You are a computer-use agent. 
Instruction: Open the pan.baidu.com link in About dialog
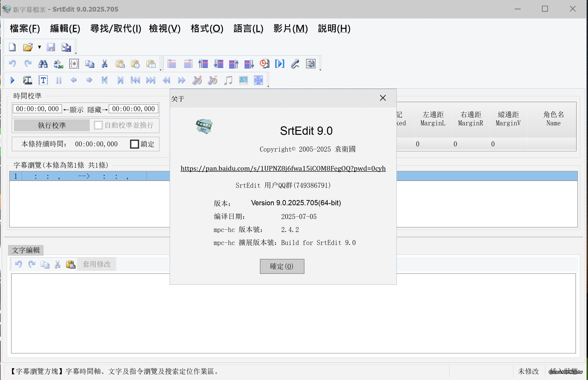point(283,169)
